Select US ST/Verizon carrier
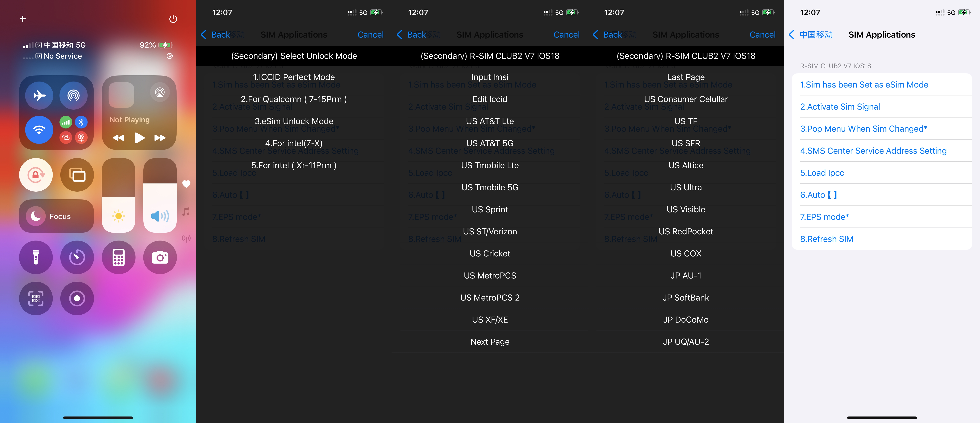Image resolution: width=980 pixels, height=423 pixels. pyautogui.click(x=490, y=232)
